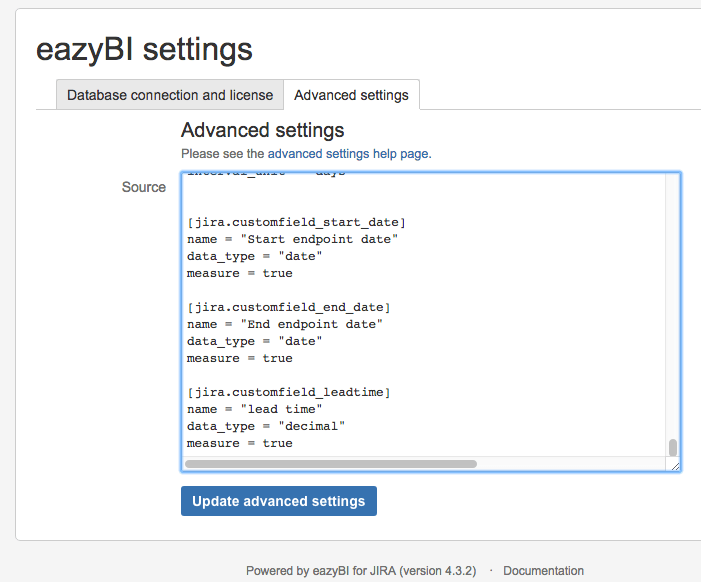The width and height of the screenshot is (701, 582).
Task: Select the Advanced settings tab
Action: click(x=351, y=95)
